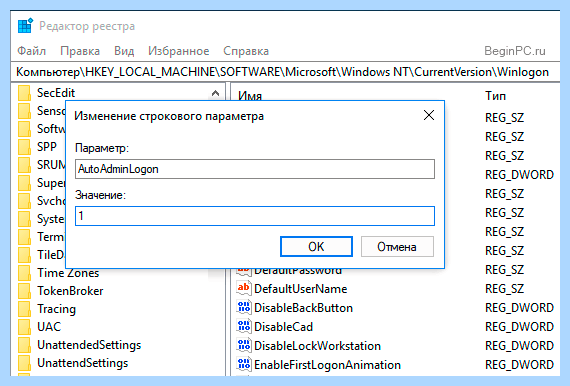Click the EnableFirstLogonAnimation DWORD icon
The height and width of the screenshot is (386, 570).
244,364
